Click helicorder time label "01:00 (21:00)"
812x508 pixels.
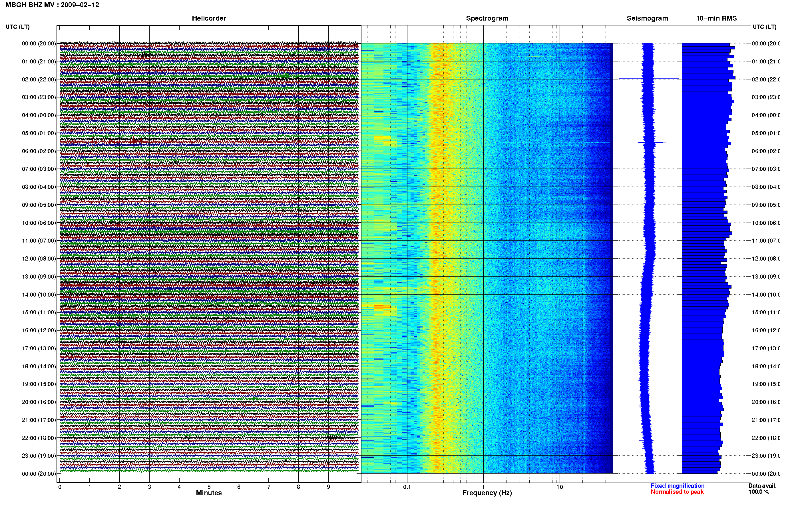coord(39,61)
